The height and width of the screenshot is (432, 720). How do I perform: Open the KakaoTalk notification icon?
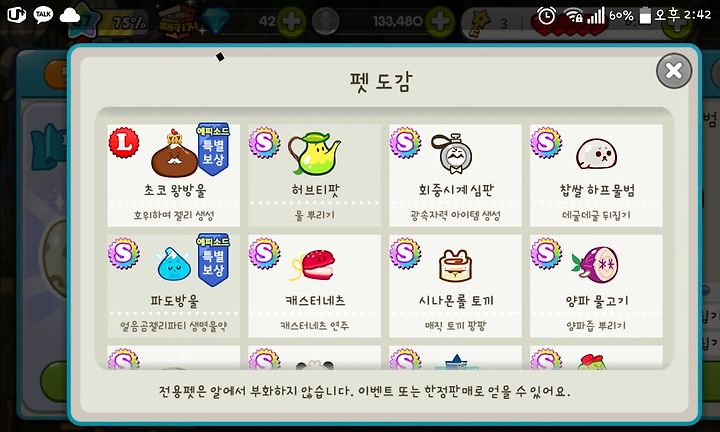pos(43,15)
